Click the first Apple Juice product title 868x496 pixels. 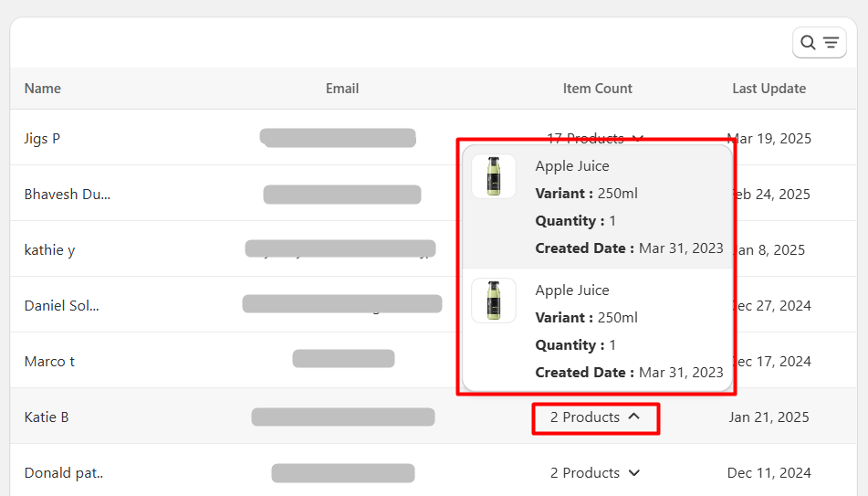572,166
